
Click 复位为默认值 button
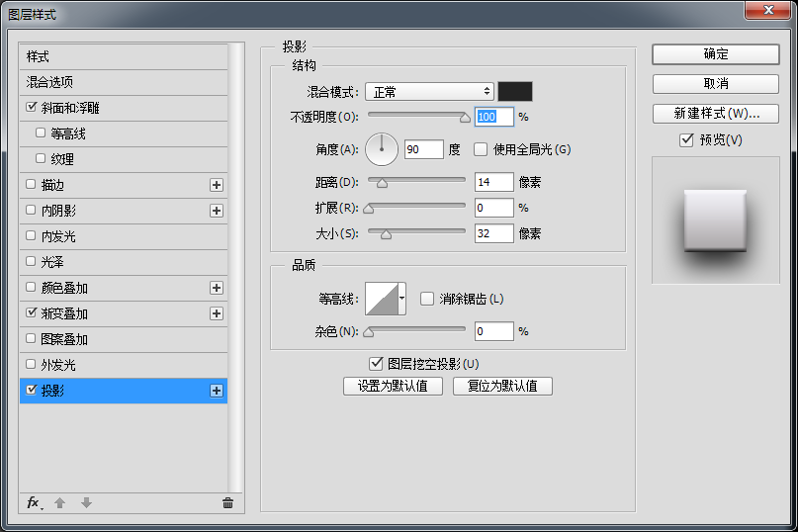coord(502,386)
